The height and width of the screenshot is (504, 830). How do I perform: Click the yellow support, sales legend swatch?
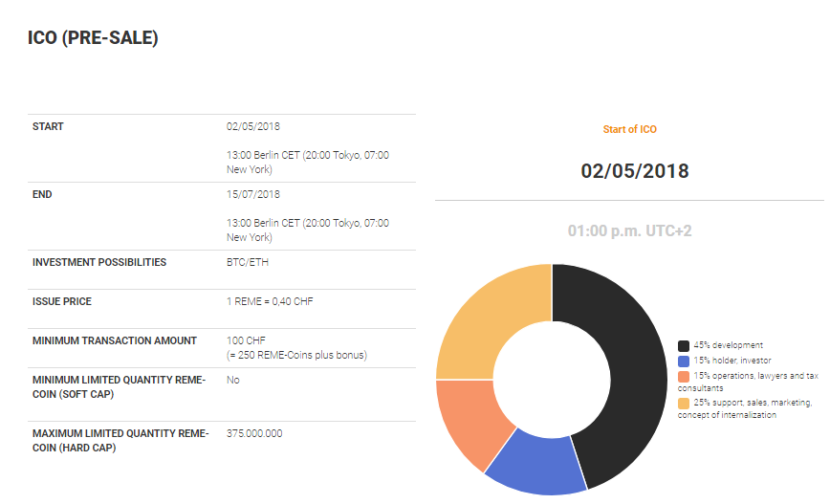[x=684, y=404]
